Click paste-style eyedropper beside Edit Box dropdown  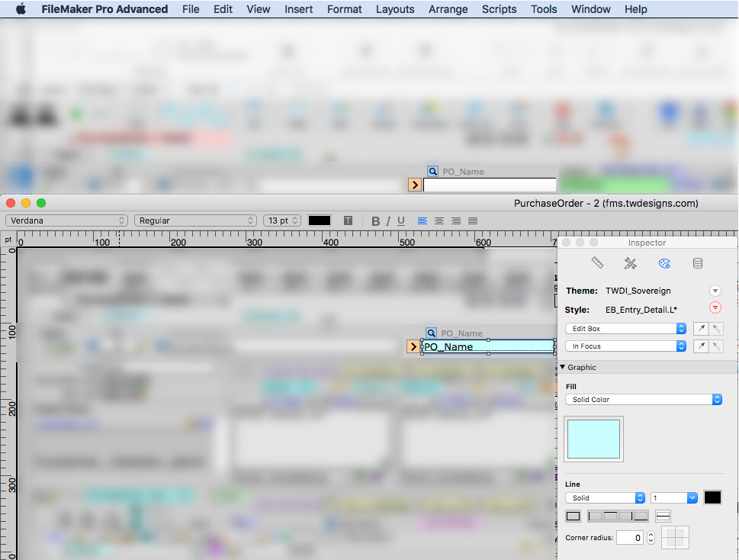tap(716, 329)
